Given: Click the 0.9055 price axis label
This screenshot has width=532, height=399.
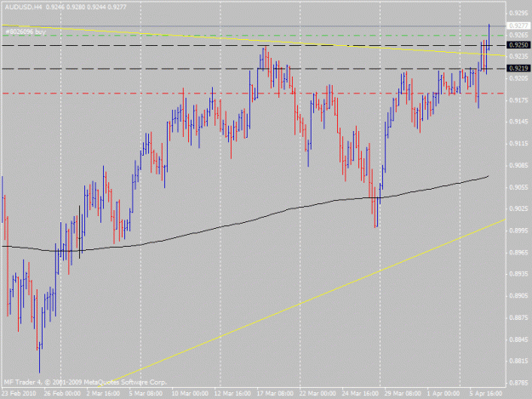Looking at the screenshot, I should 518,187.
